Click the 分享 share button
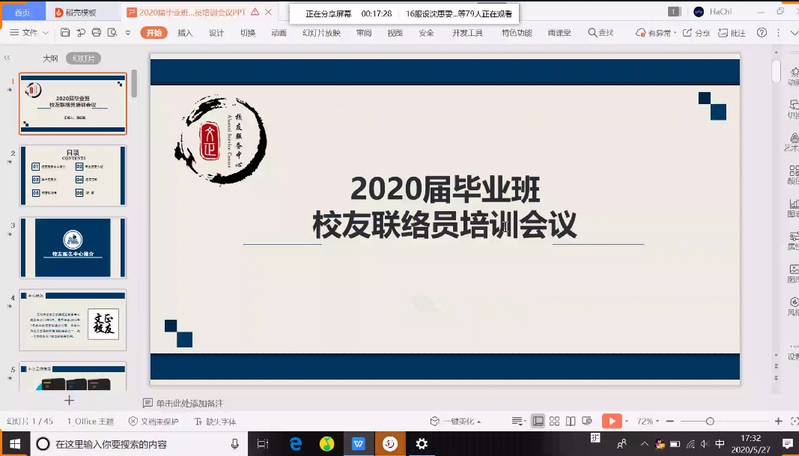 697,33
